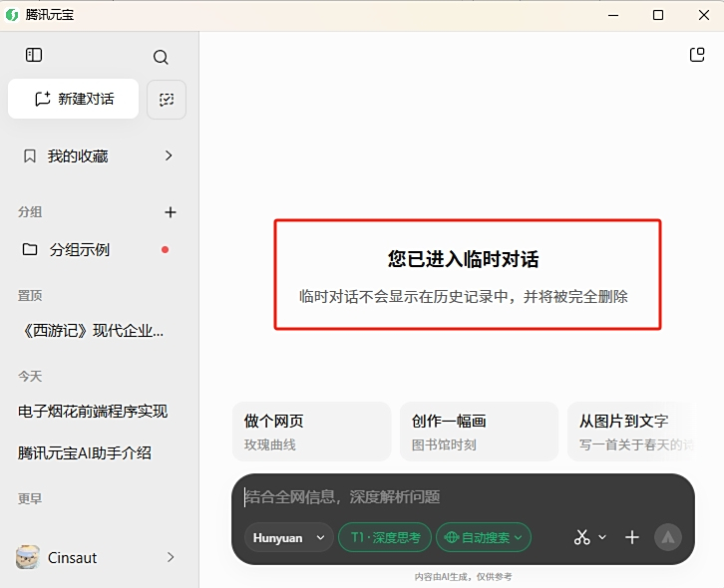Toggle 自动搜索 auto search option
The height and width of the screenshot is (588, 724).
(483, 537)
